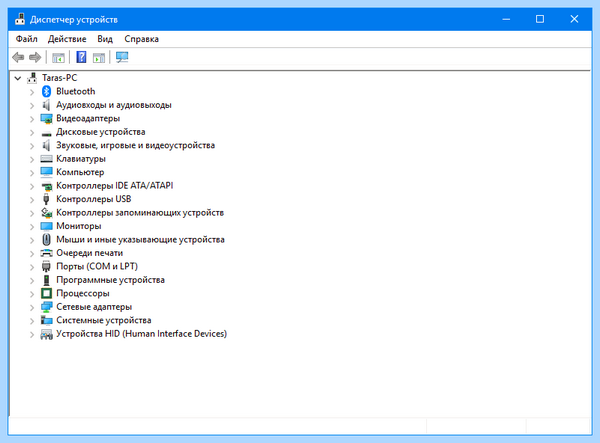Collapse the Taras-PC root node
The width and height of the screenshot is (600, 443).
(x=18, y=78)
